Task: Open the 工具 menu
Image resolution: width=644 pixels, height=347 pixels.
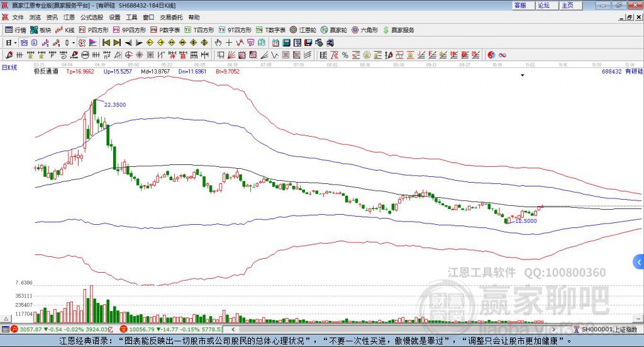Action: (x=131, y=17)
